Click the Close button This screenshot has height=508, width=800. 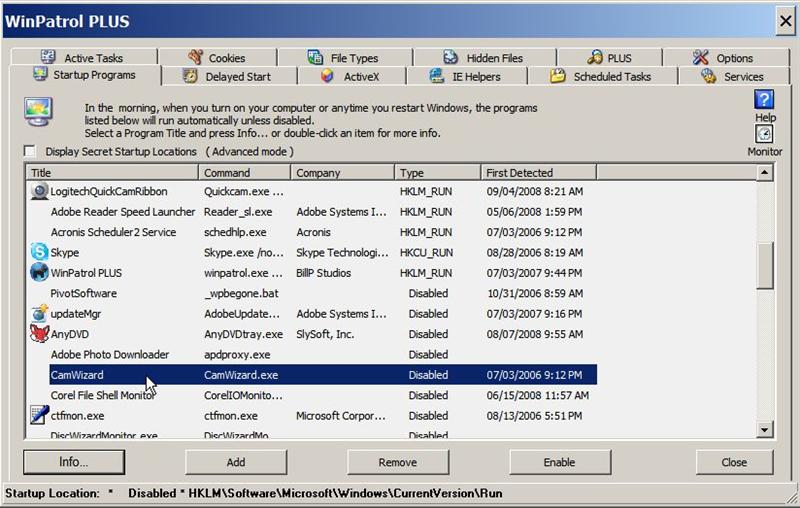click(x=734, y=462)
